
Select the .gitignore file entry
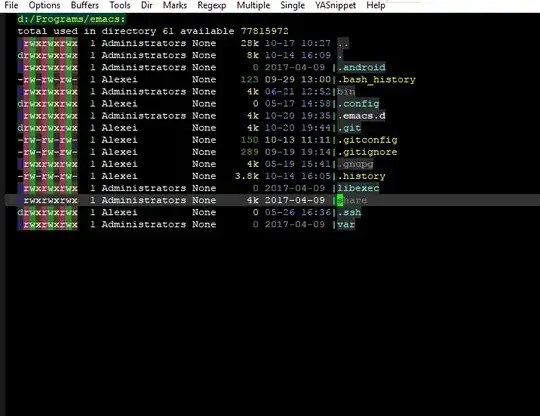click(367, 152)
